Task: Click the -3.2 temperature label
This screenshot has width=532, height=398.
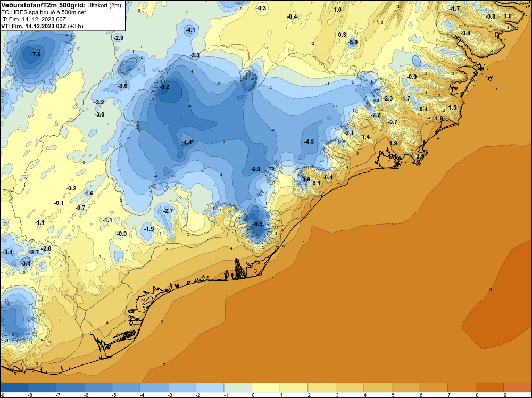Action: (x=99, y=102)
